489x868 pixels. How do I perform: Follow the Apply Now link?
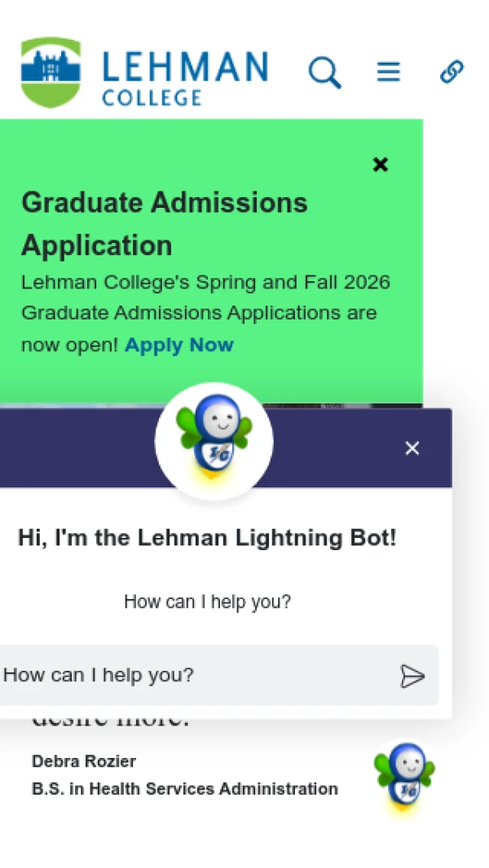click(x=179, y=345)
